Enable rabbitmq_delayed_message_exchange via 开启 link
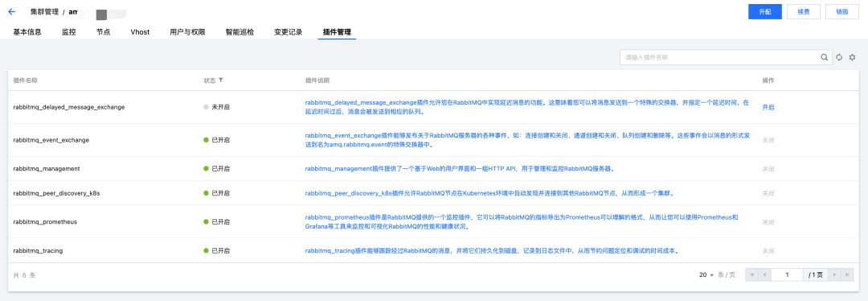The height and width of the screenshot is (301, 868). coord(768,107)
